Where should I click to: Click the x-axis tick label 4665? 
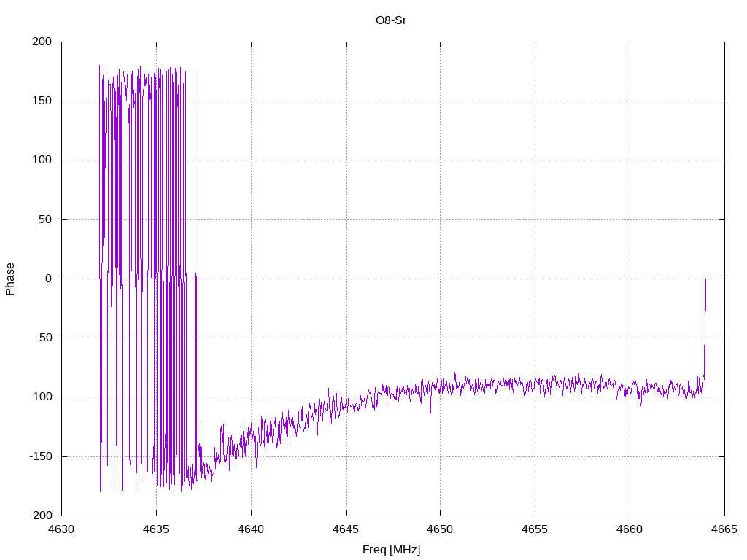[724, 529]
